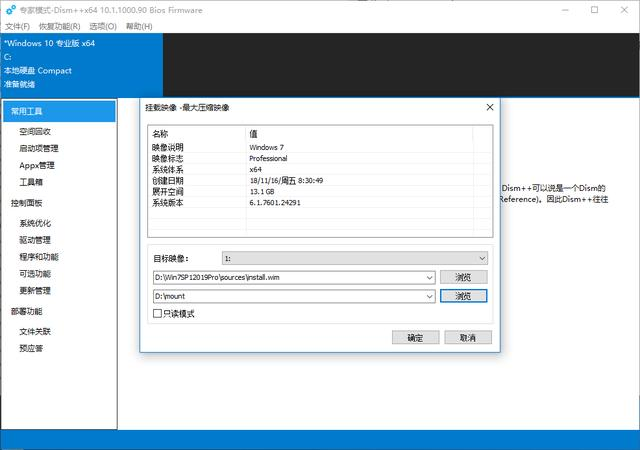The width and height of the screenshot is (640, 450).
Task: Open 文件关联 in the sidebar
Action: coord(35,332)
